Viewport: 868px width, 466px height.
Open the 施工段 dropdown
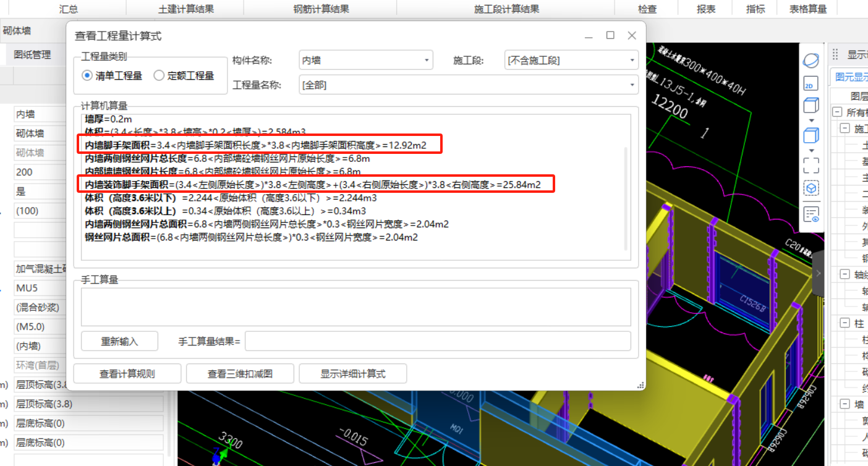(x=571, y=61)
